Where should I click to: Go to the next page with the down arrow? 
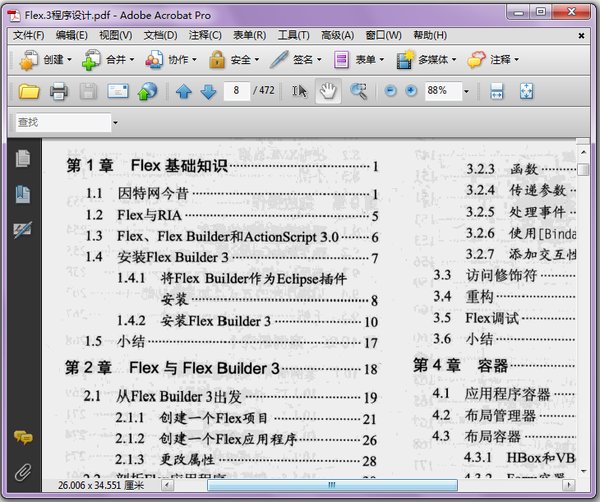click(208, 91)
